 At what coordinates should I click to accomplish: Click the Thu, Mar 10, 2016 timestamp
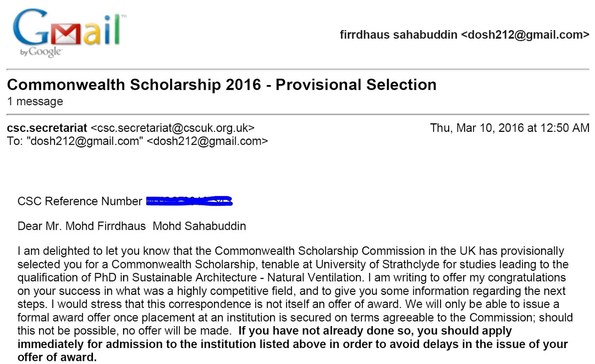click(x=509, y=128)
